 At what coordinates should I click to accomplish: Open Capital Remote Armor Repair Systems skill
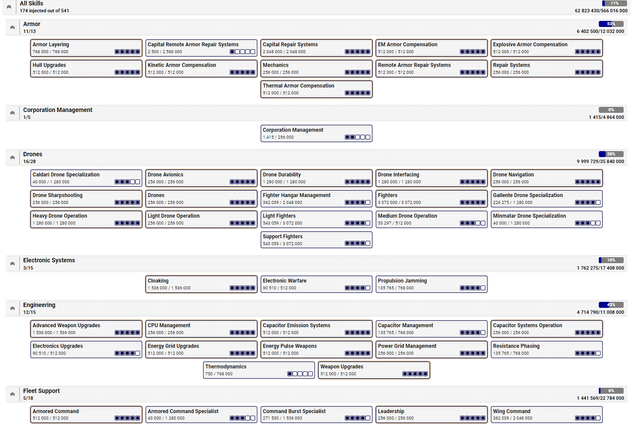click(x=201, y=48)
